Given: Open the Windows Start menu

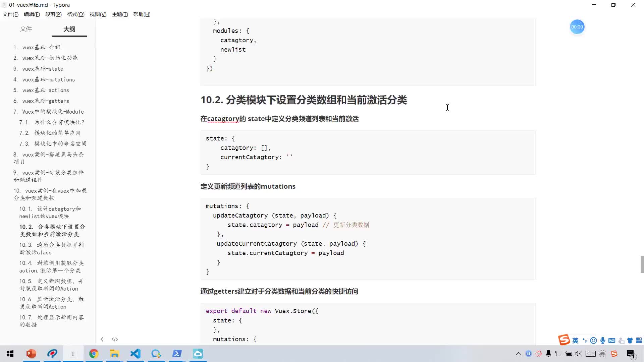Looking at the screenshot, I should (10, 354).
